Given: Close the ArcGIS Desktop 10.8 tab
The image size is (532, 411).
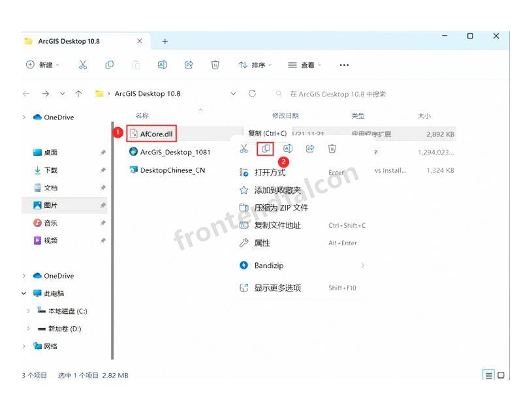Looking at the screenshot, I should tap(140, 41).
